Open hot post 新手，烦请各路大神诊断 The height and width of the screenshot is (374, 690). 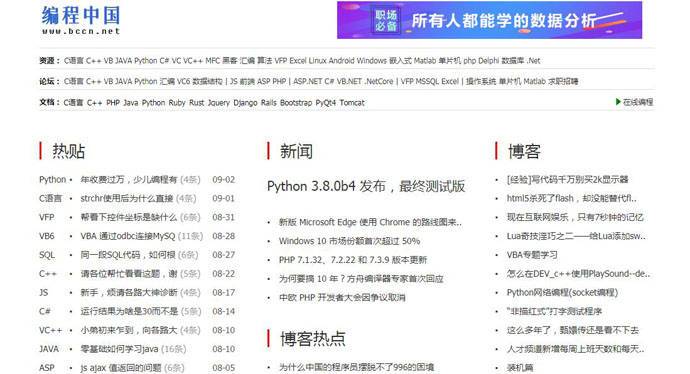128,293
